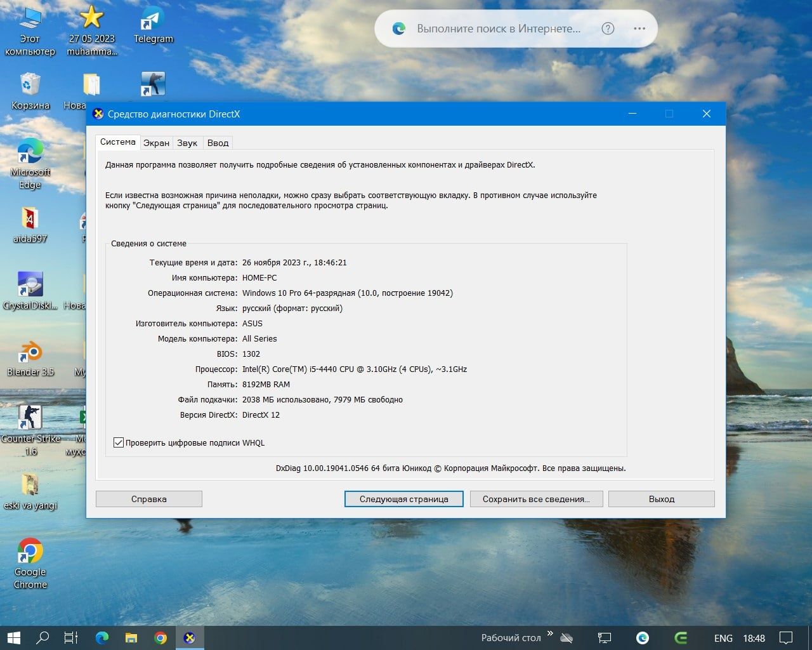This screenshot has height=650, width=812.
Task: Click the 8192MB RAM value
Action: pos(266,384)
